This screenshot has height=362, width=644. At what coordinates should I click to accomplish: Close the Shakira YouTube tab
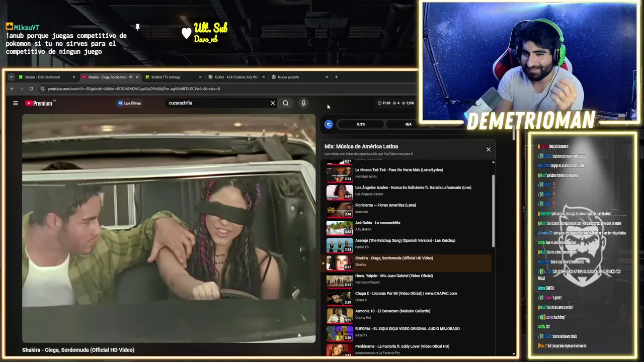click(137, 77)
